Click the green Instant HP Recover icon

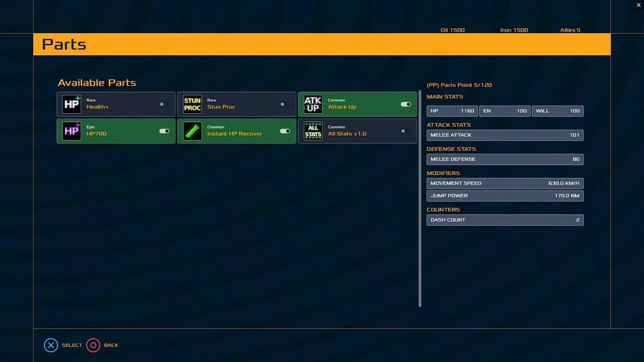pos(192,131)
